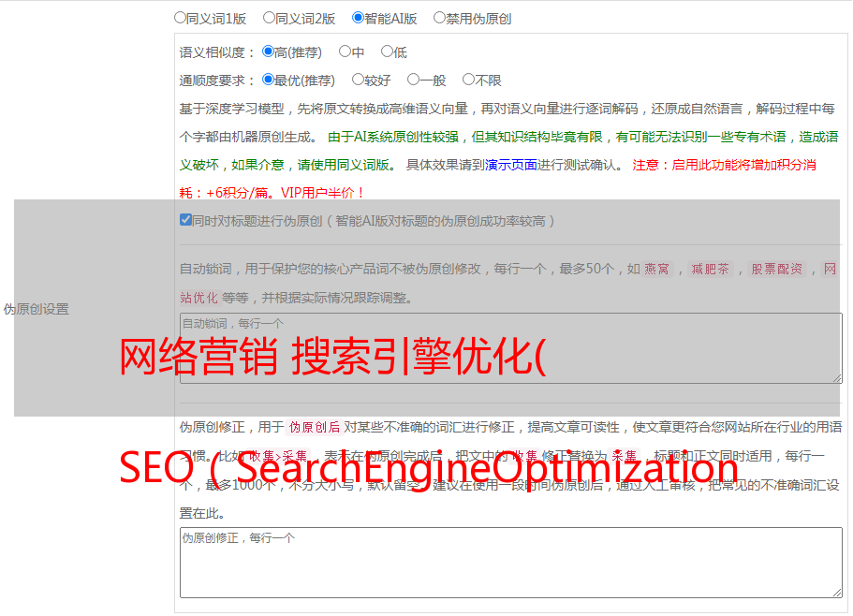The width and height of the screenshot is (853, 616).
Task: Select the 同义词2版 radio option
Action: point(269,18)
